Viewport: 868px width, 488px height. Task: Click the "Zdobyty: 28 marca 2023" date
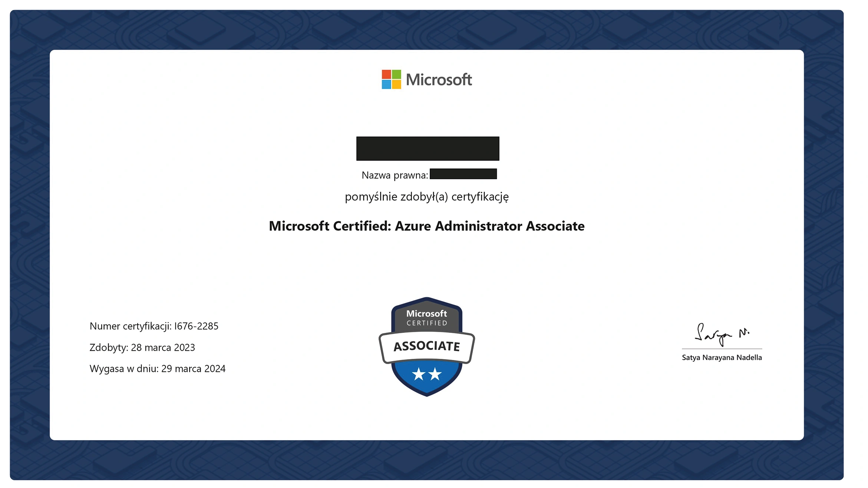pyautogui.click(x=142, y=347)
